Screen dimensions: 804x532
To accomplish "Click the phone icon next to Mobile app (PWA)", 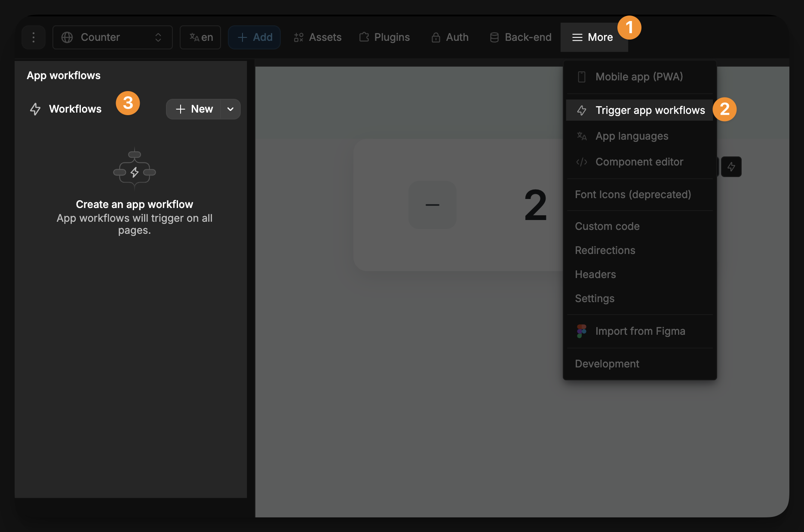I will pyautogui.click(x=582, y=76).
